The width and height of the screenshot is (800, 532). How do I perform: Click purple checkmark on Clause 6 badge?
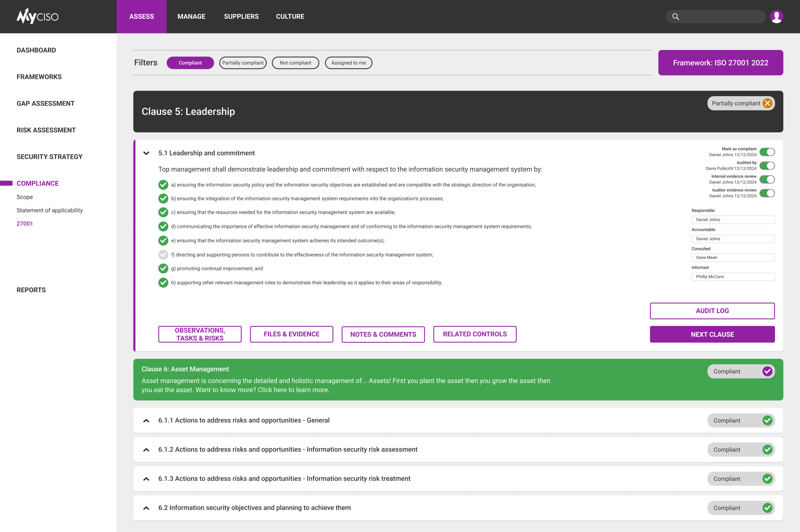tap(767, 371)
